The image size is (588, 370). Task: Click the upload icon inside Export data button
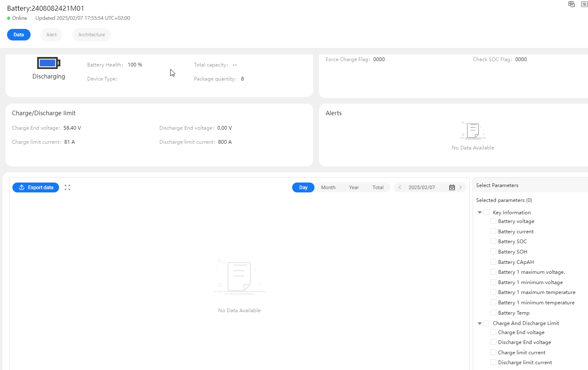(21, 187)
